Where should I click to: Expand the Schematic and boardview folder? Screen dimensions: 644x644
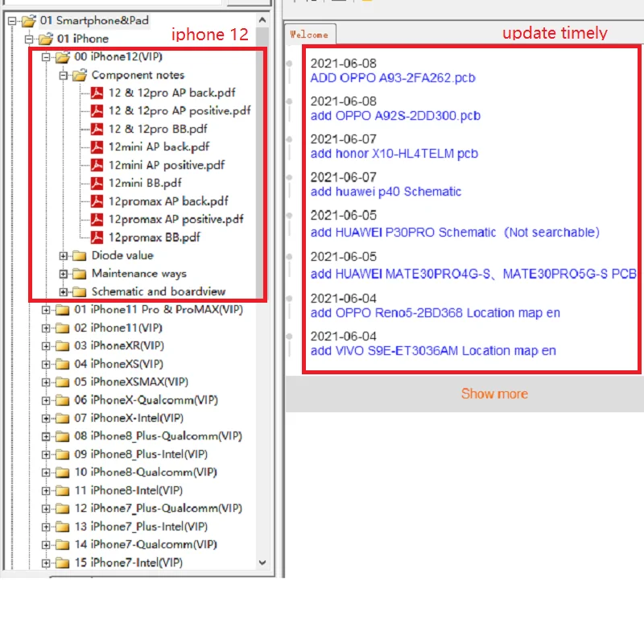click(64, 292)
